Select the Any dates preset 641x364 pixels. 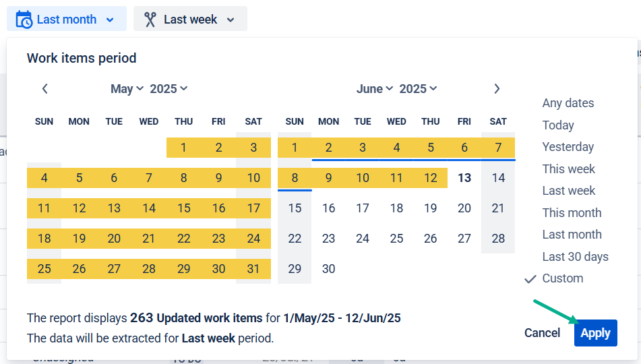coord(568,103)
